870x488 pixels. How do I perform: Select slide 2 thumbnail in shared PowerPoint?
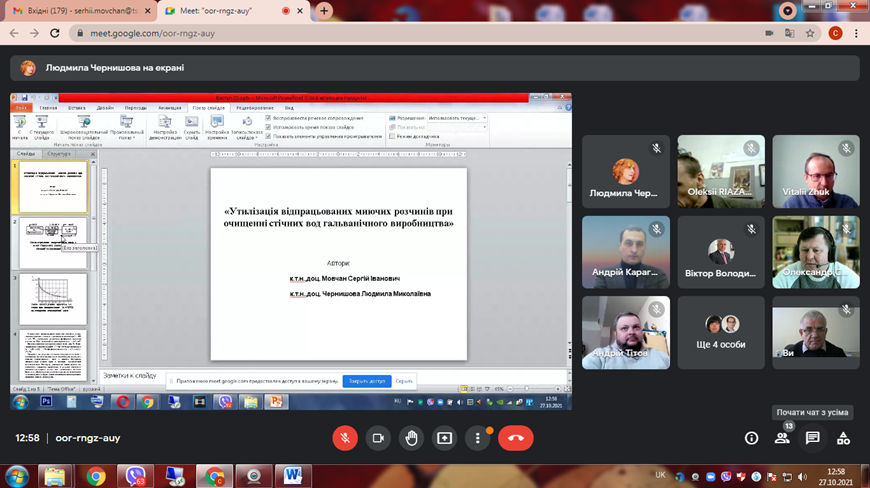[53, 243]
